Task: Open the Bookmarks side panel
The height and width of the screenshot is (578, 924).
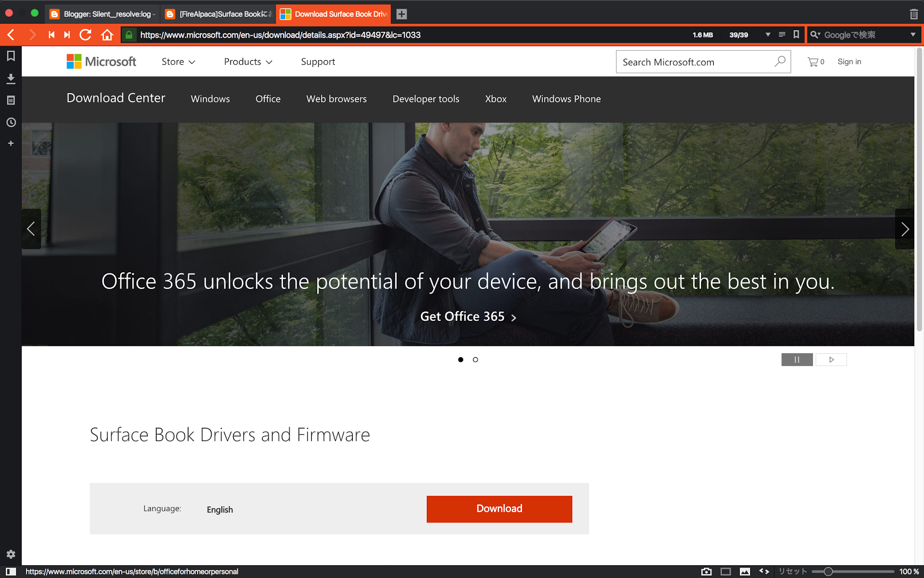Action: (10, 56)
